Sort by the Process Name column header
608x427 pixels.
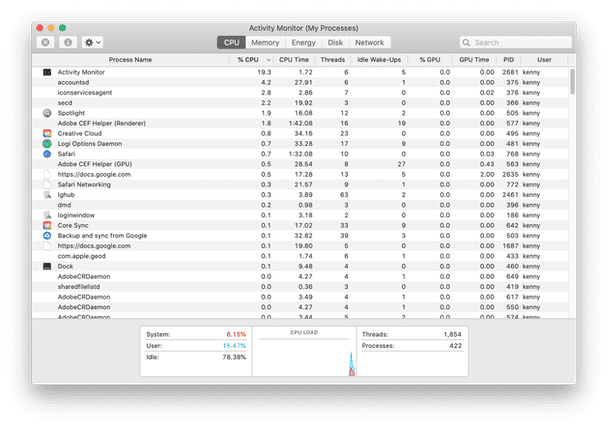coord(130,60)
